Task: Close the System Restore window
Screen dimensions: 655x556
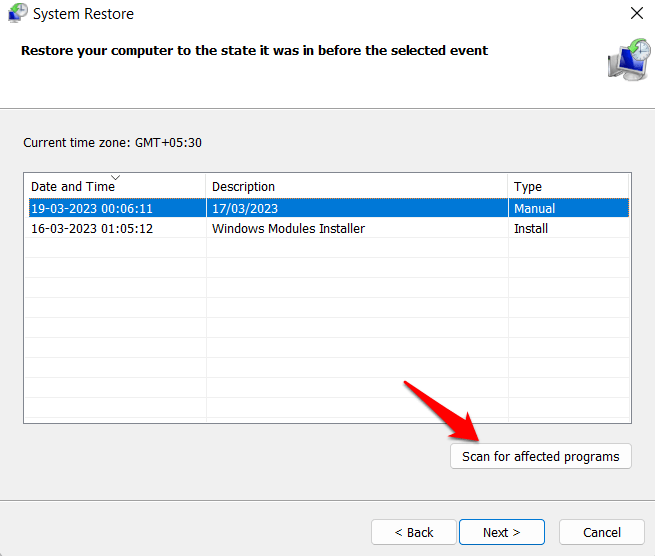Action: pyautogui.click(x=636, y=14)
